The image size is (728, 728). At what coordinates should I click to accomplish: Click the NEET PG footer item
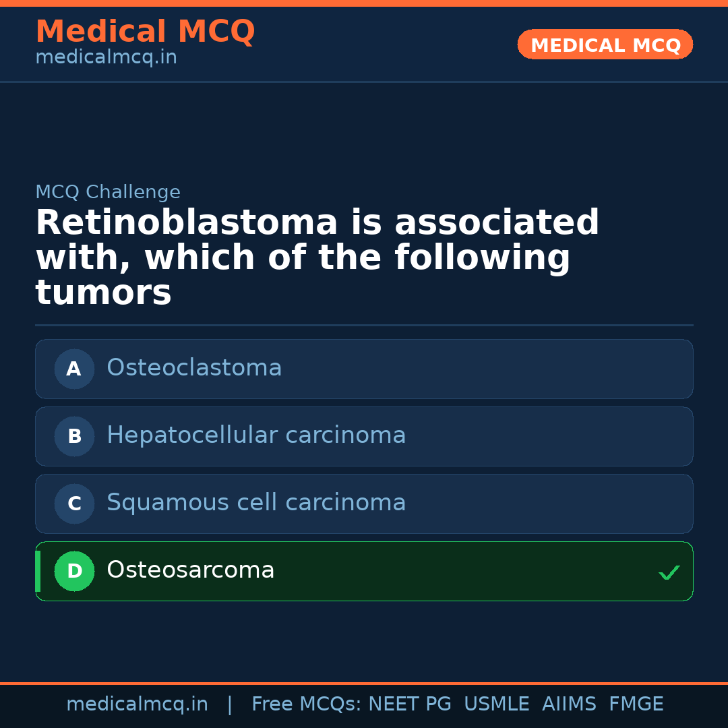[x=409, y=704]
